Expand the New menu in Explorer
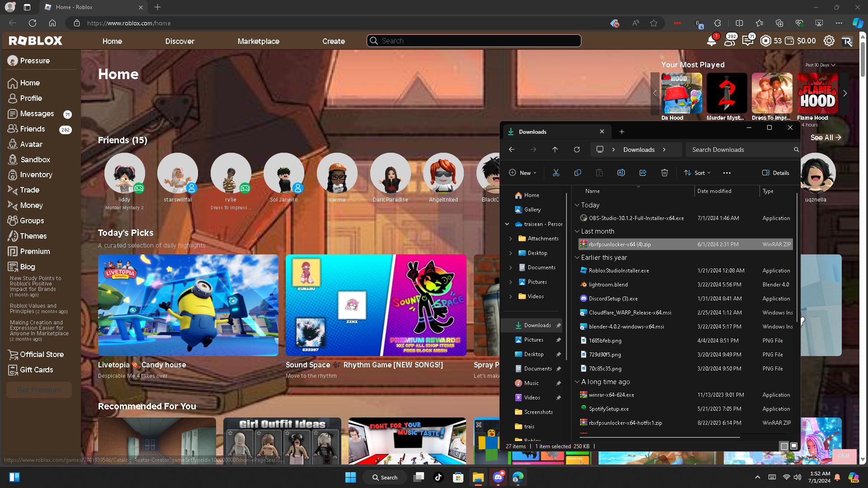 tap(523, 173)
